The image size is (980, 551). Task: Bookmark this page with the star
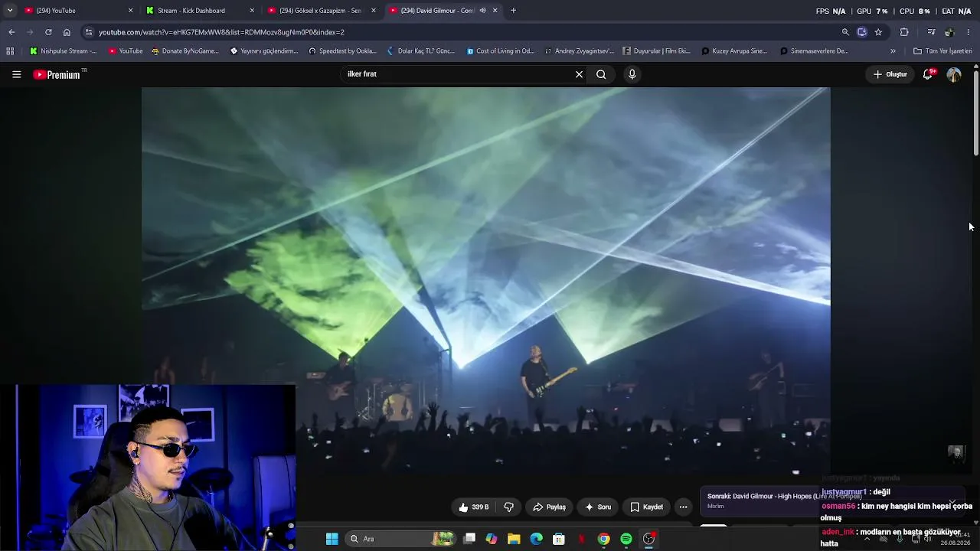pyautogui.click(x=878, y=32)
